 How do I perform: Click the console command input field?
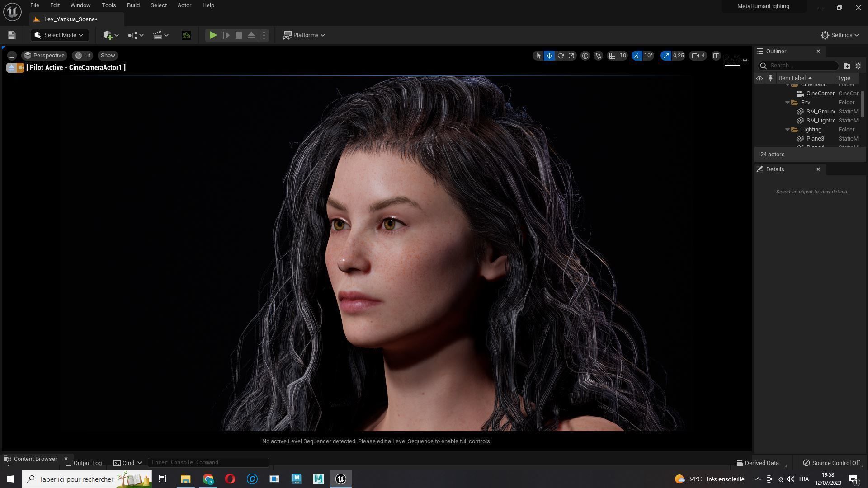[x=208, y=462]
